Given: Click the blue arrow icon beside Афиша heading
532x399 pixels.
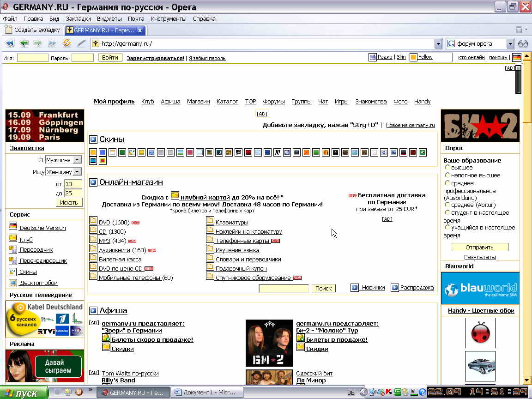Looking at the screenshot, I should point(93,310).
